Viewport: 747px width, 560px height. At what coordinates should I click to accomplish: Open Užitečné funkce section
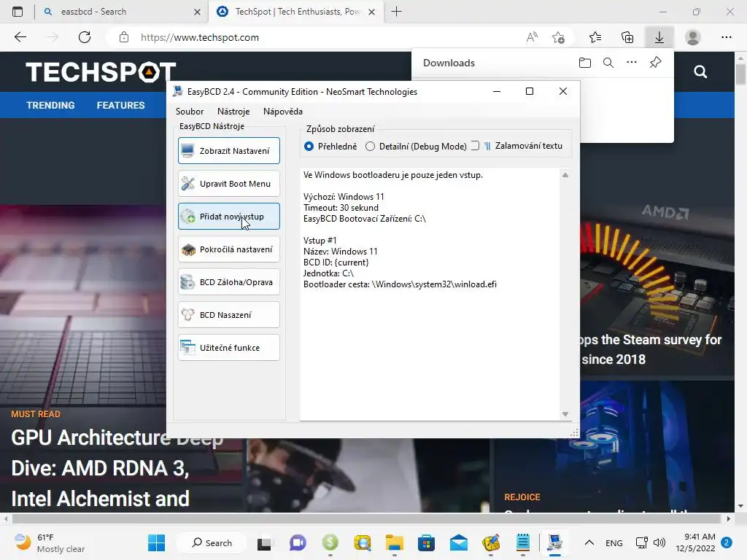tap(228, 348)
